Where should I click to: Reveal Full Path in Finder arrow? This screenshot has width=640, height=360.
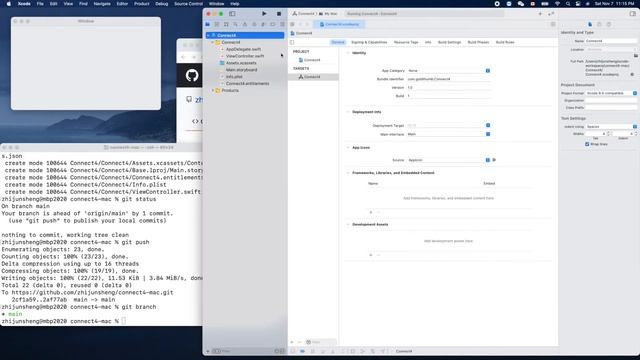click(x=632, y=75)
